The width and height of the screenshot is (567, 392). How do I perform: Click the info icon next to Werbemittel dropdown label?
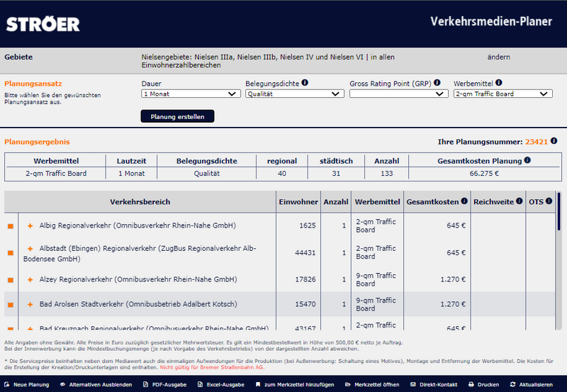coord(499,83)
